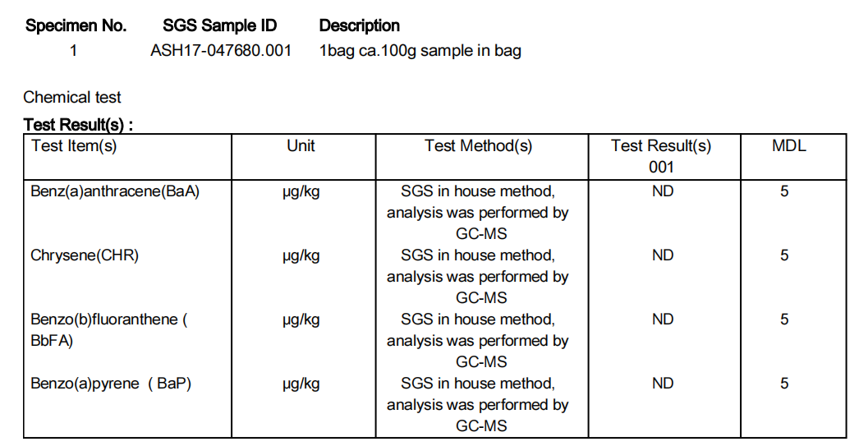Select the Specimen No. header text
This screenshot has height=446, width=868.
(76, 25)
